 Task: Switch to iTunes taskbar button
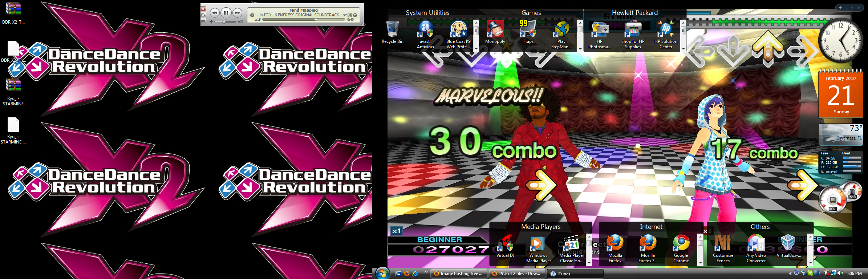point(575,274)
